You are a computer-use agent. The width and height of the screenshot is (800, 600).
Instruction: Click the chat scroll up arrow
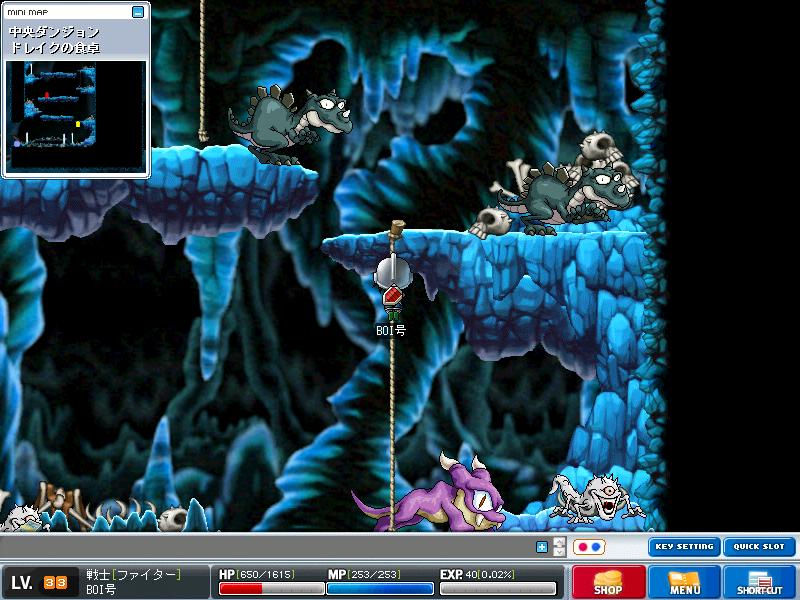click(560, 542)
